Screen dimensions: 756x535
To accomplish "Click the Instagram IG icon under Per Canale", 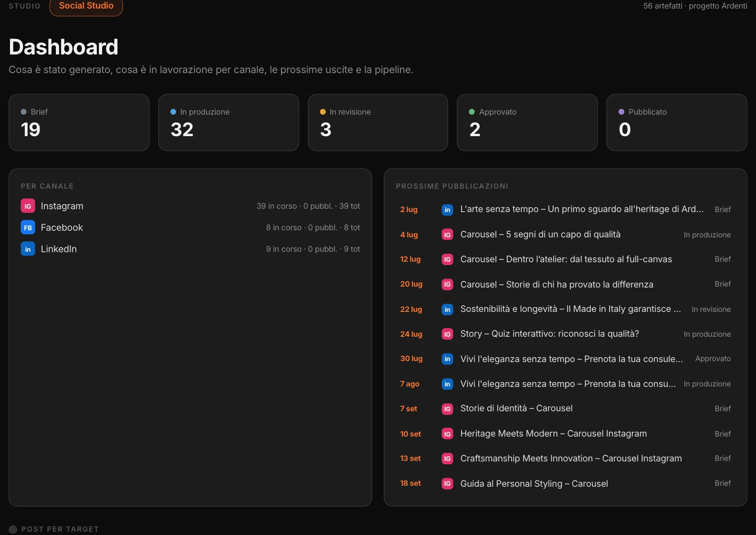I will pyautogui.click(x=28, y=206).
